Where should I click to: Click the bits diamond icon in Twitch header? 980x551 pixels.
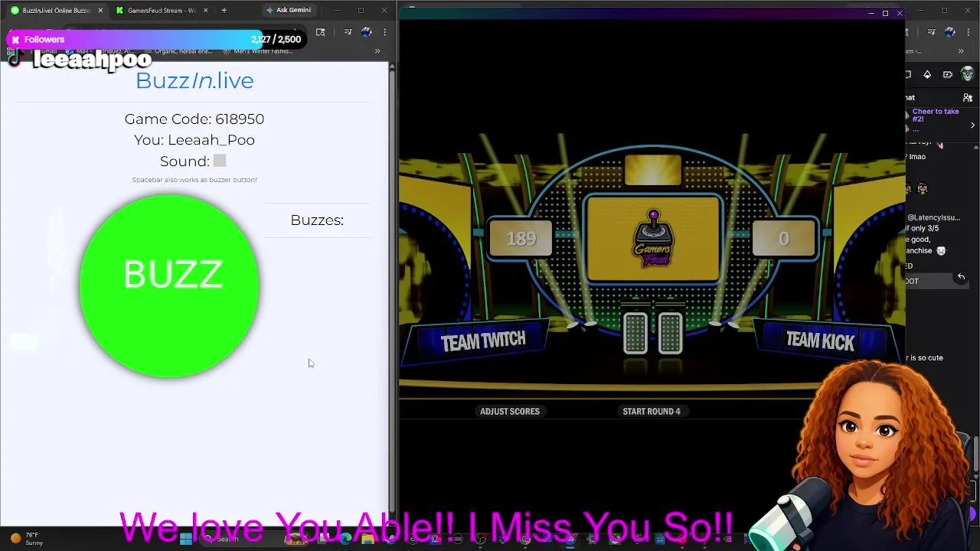pyautogui.click(x=927, y=74)
